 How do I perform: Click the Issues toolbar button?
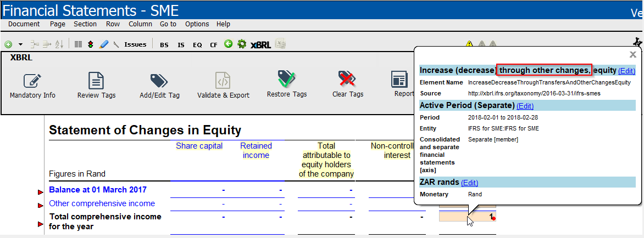click(x=135, y=44)
